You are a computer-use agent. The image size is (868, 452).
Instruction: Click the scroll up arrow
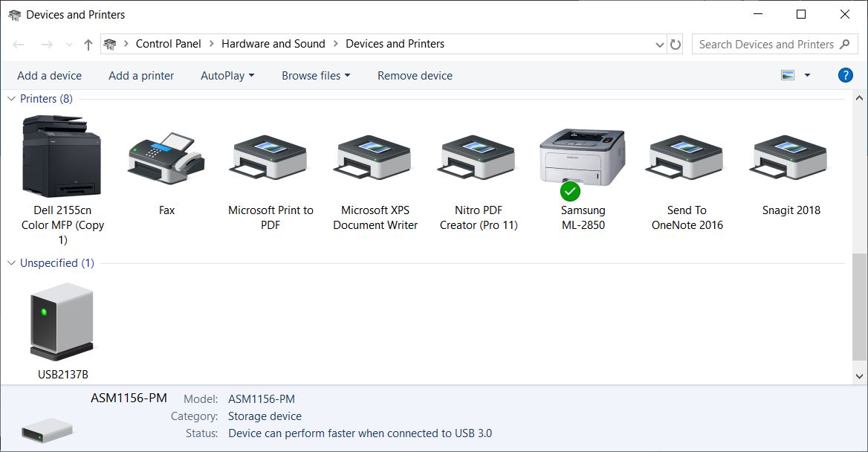pyautogui.click(x=859, y=98)
